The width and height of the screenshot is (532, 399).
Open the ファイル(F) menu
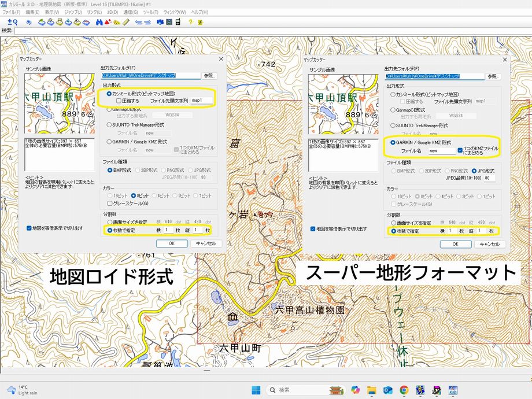point(11,12)
